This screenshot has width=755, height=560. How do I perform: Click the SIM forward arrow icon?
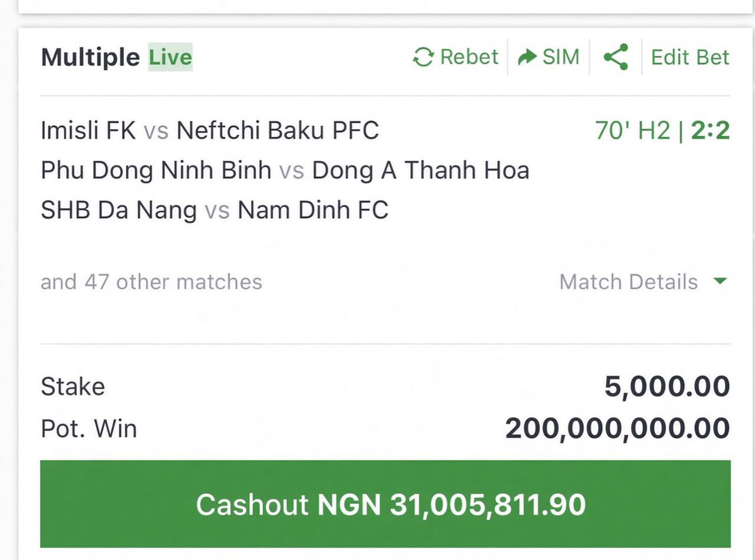tap(527, 57)
